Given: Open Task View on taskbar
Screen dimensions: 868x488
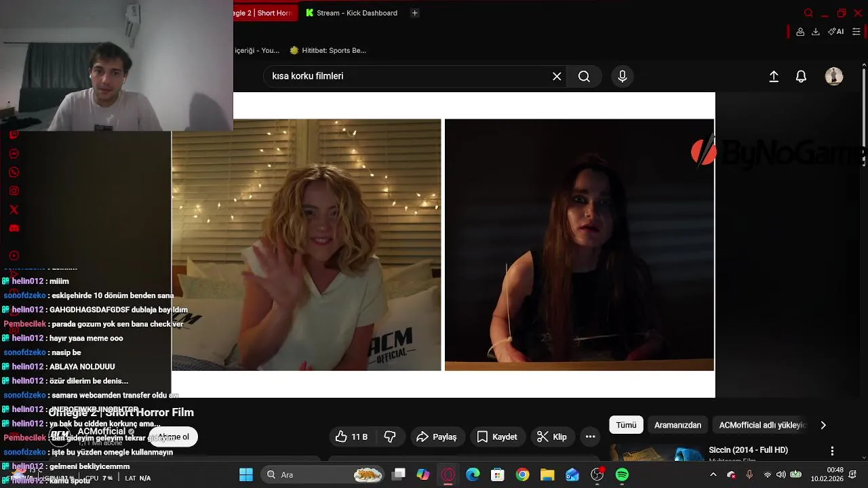Looking at the screenshot, I should [399, 475].
